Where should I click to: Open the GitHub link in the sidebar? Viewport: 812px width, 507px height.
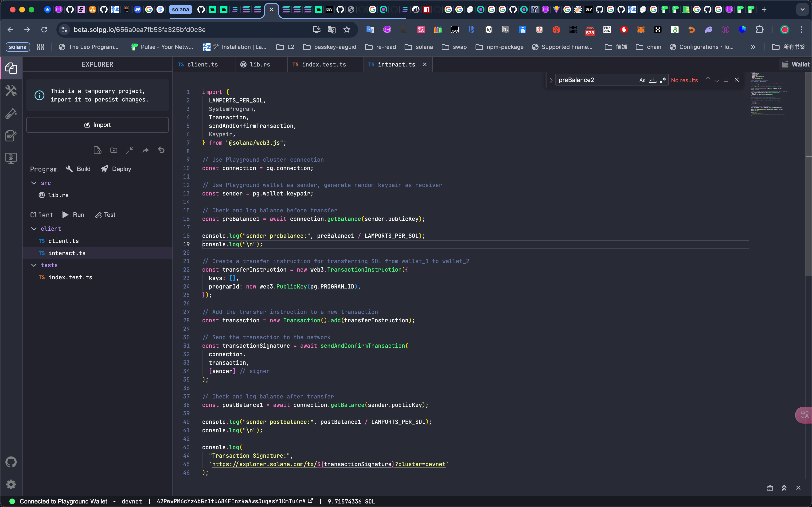(x=11, y=462)
